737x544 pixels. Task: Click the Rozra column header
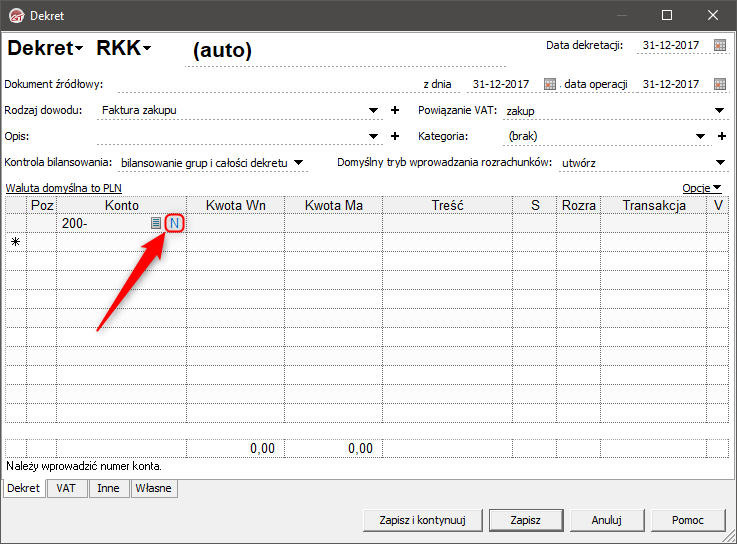[579, 205]
